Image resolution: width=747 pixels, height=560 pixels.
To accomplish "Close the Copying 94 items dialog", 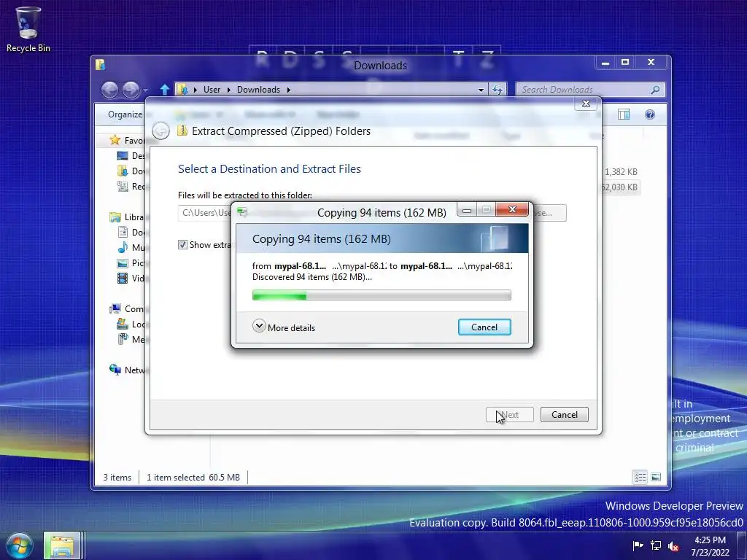I will [x=512, y=209].
